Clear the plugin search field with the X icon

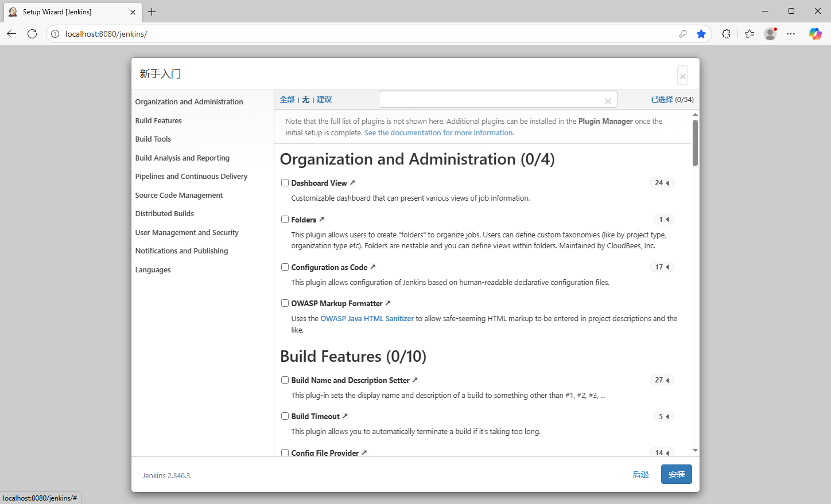coord(608,101)
